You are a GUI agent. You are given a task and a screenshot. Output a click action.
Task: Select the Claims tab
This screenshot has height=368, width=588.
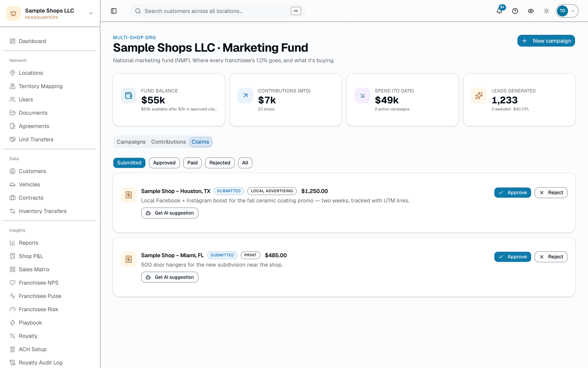[x=200, y=142]
